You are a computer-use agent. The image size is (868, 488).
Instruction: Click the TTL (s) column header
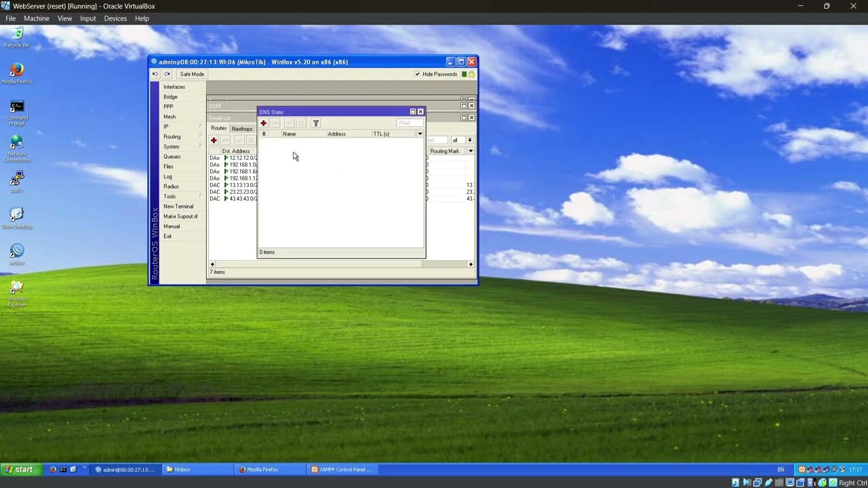[393, 134]
